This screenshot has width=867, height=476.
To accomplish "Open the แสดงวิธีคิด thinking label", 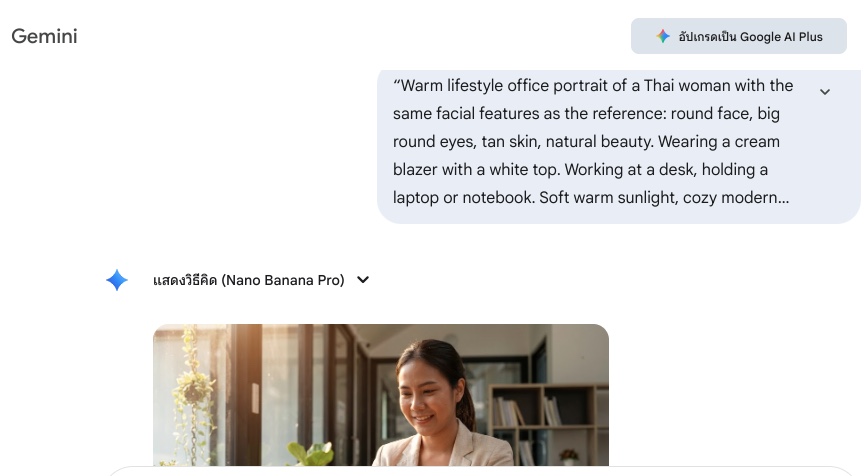I will [x=185, y=280].
